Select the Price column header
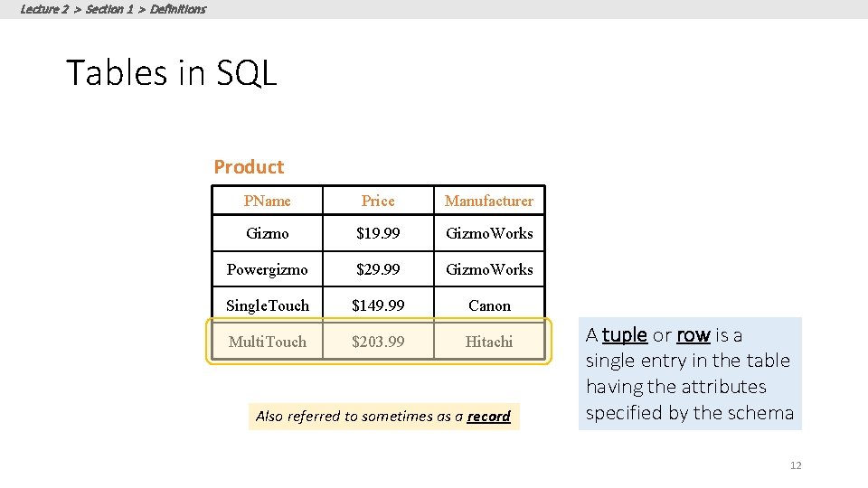The image size is (868, 488). [x=378, y=201]
